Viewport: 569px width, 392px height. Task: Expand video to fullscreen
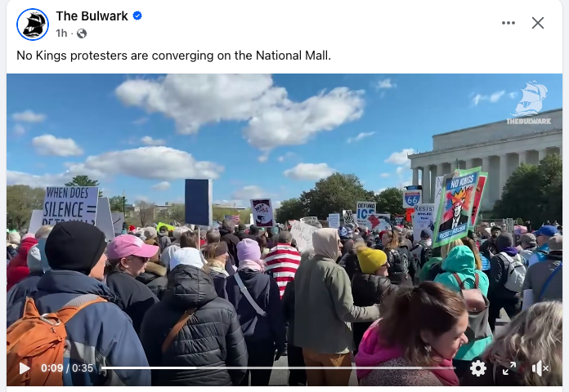[509, 368]
